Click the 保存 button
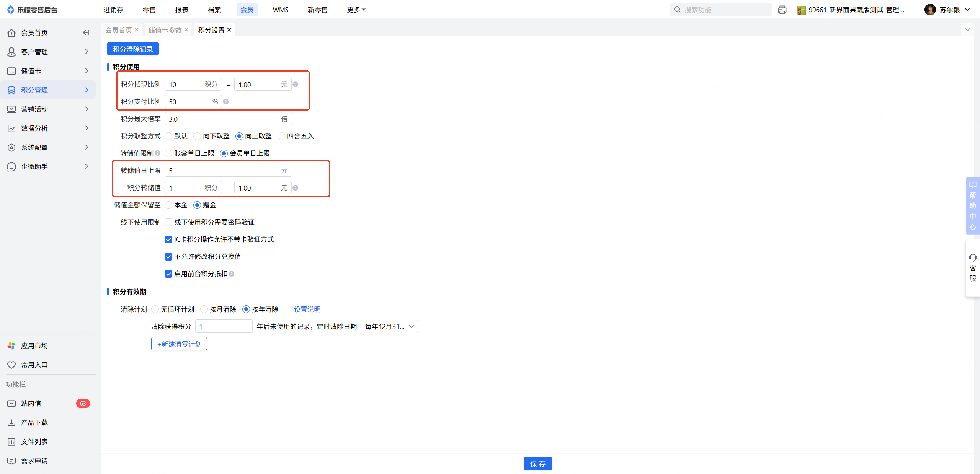This screenshot has width=980, height=474. (x=537, y=464)
